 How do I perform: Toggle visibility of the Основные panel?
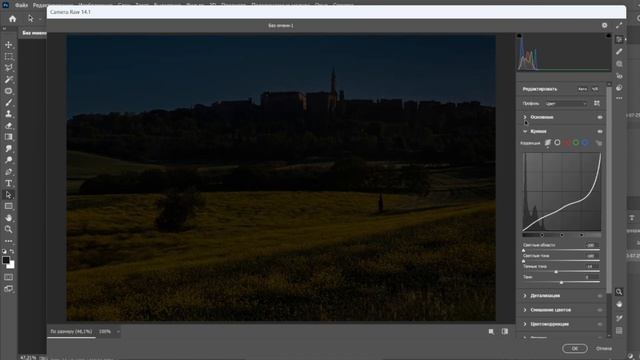pos(600,117)
